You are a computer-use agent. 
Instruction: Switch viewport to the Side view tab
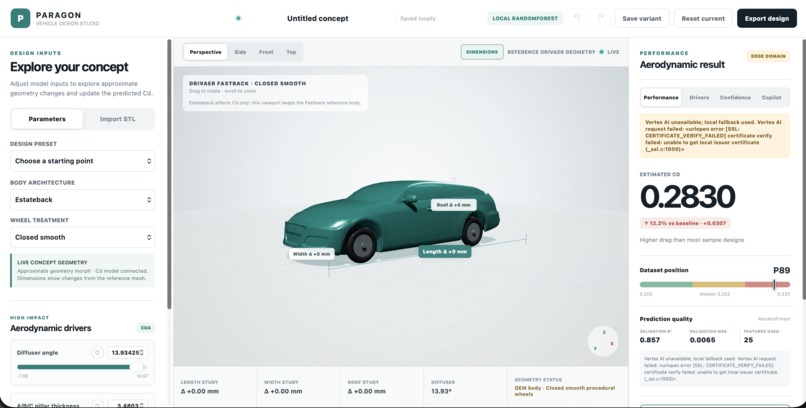pos(240,52)
